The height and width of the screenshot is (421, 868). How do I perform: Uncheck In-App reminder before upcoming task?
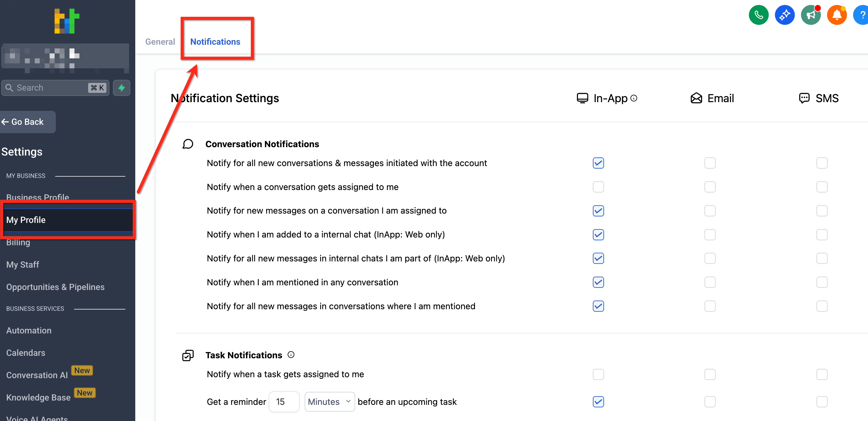[598, 402]
